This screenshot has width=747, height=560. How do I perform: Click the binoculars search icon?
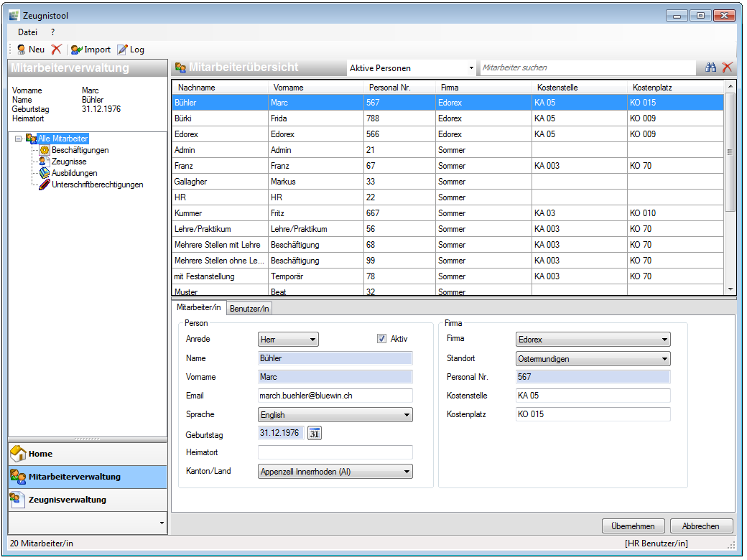pos(710,67)
